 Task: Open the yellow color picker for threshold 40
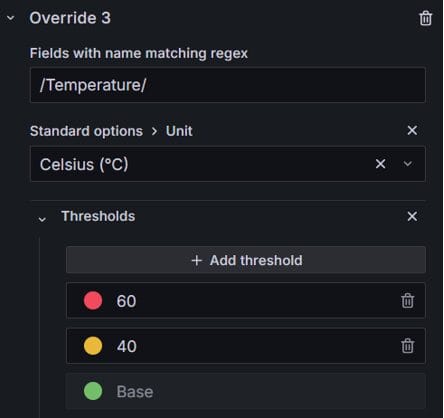tap(93, 346)
